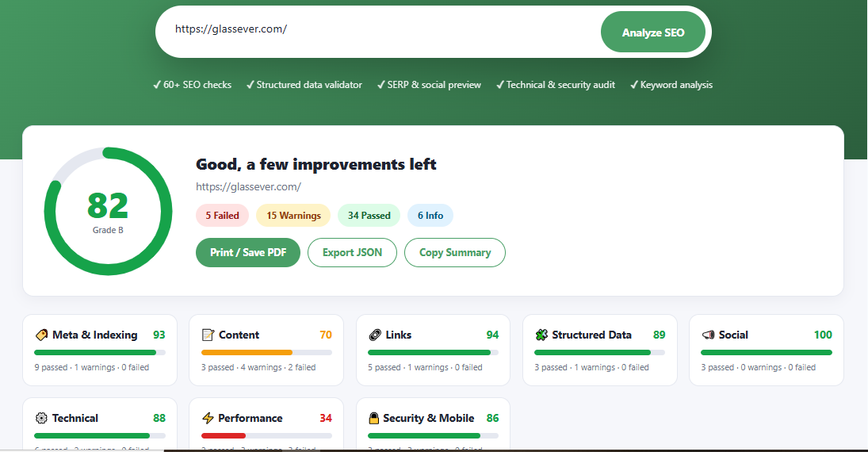Click '9 passed · 1 warnings · 0 failed' text
Screen dimensions: 868x452
click(x=92, y=367)
